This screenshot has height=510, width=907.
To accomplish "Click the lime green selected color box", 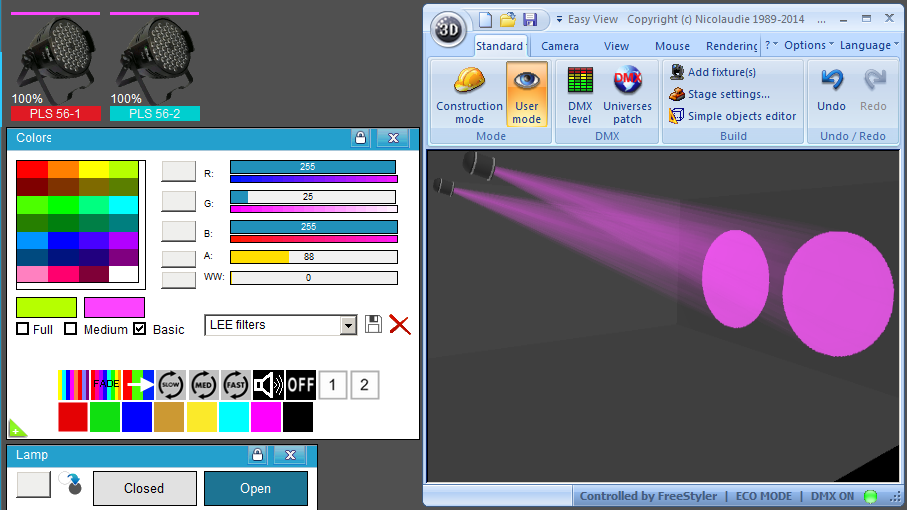I will tap(46, 307).
